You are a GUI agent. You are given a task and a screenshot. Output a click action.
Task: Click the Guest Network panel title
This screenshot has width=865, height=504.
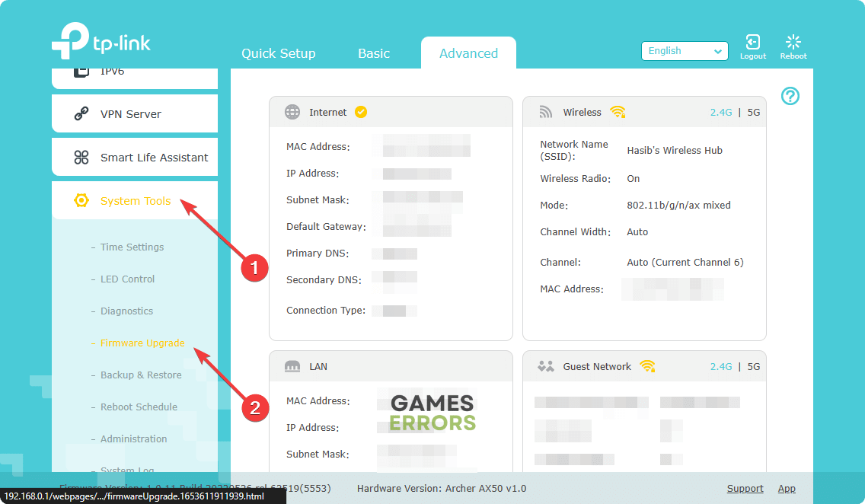(x=597, y=367)
